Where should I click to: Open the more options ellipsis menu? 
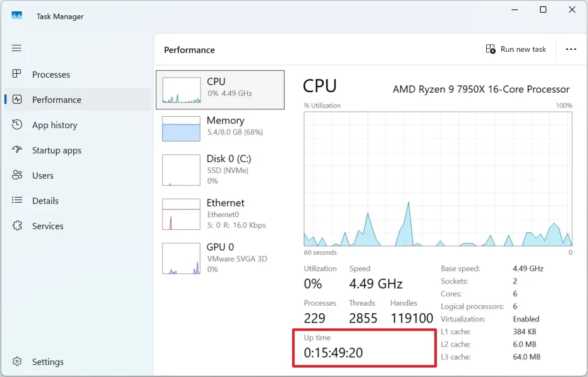point(571,49)
